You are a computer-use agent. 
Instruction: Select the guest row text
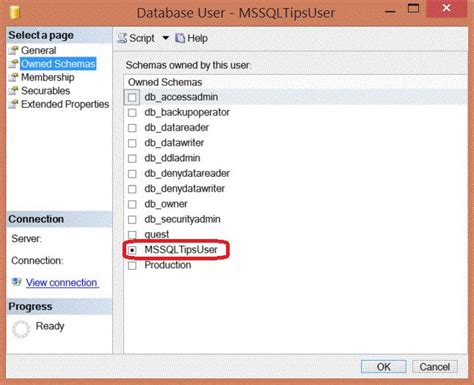click(x=157, y=235)
